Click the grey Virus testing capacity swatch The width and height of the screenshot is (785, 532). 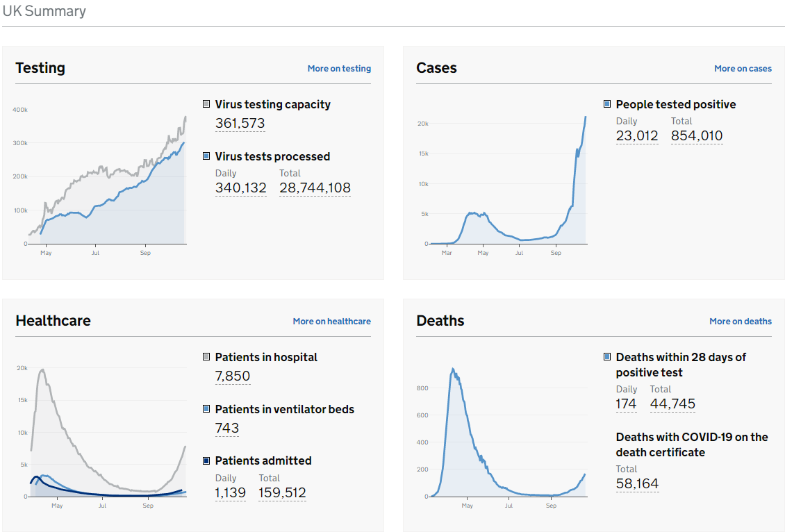(206, 104)
